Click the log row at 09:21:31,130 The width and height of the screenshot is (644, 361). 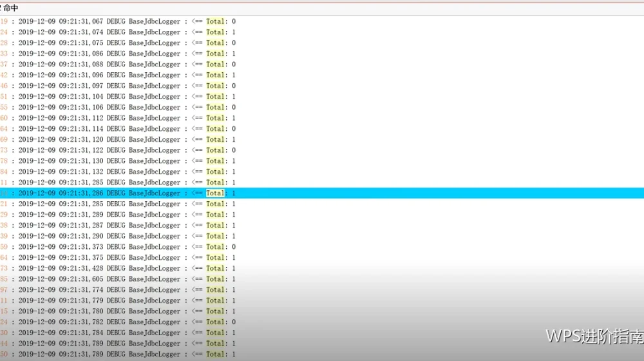click(322, 161)
